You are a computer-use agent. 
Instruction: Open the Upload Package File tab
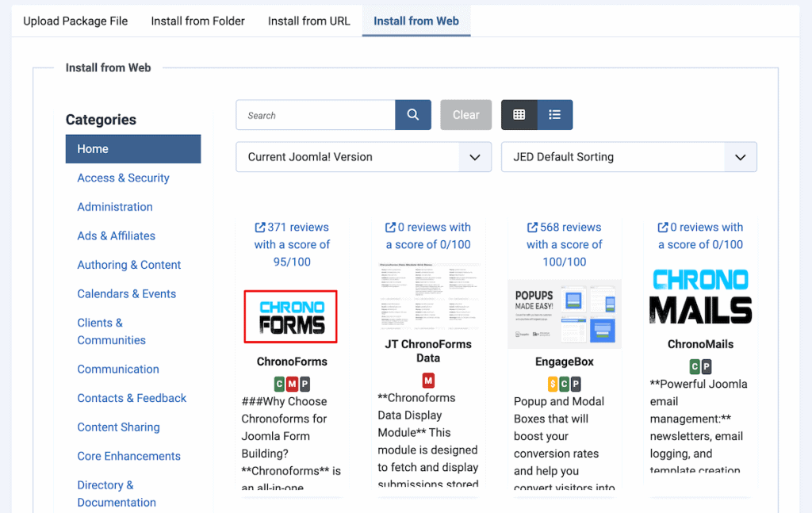(75, 21)
